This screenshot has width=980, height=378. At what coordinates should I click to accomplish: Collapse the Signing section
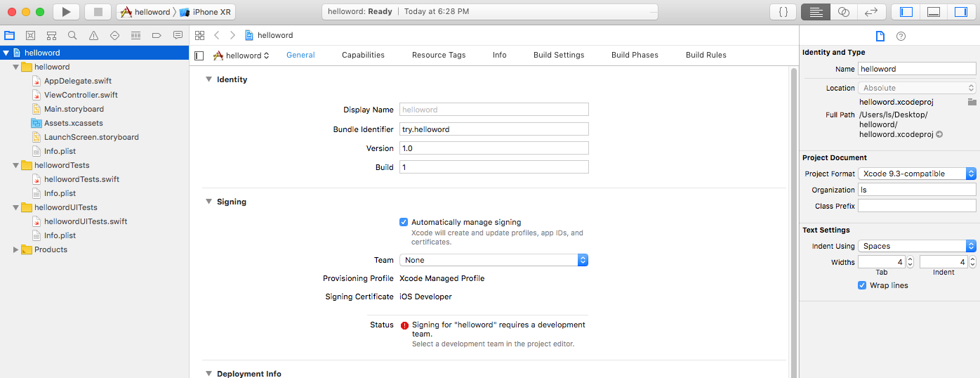pyautogui.click(x=208, y=202)
